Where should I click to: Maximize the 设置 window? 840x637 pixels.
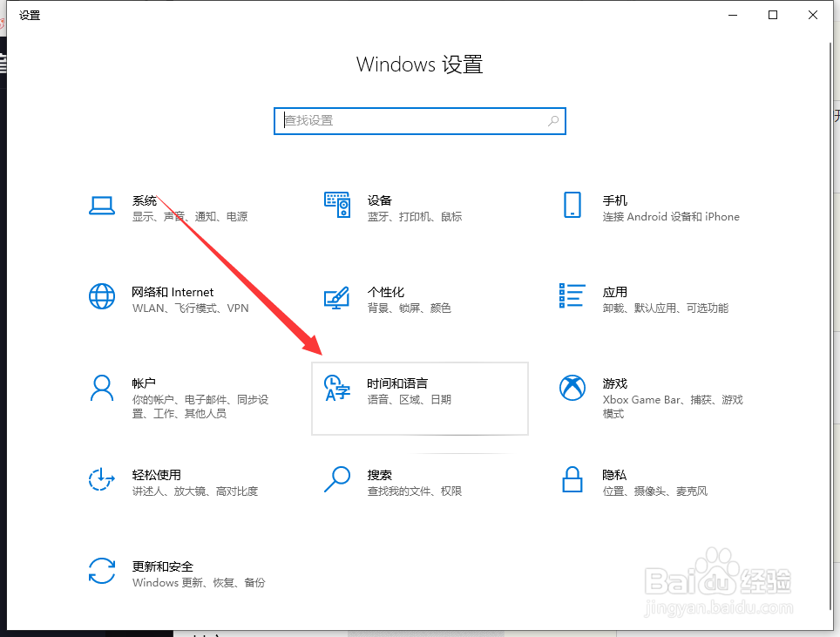click(x=773, y=15)
